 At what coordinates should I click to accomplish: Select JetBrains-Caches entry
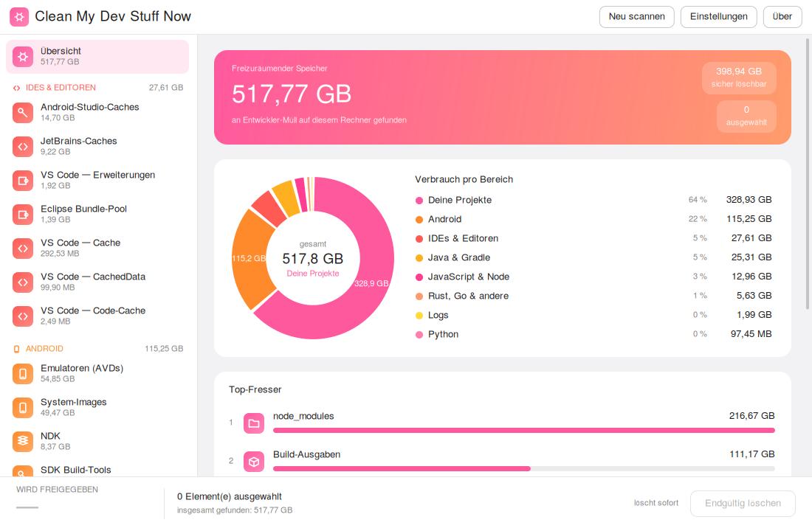point(97,147)
